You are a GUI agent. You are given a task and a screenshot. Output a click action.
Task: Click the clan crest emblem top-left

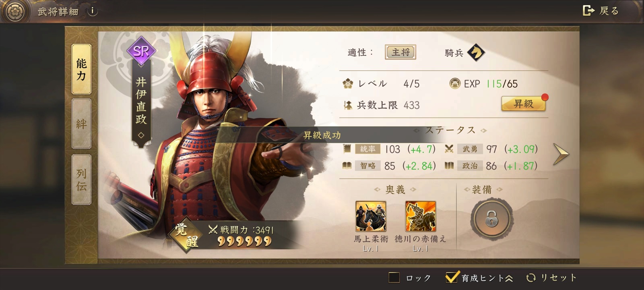click(15, 11)
